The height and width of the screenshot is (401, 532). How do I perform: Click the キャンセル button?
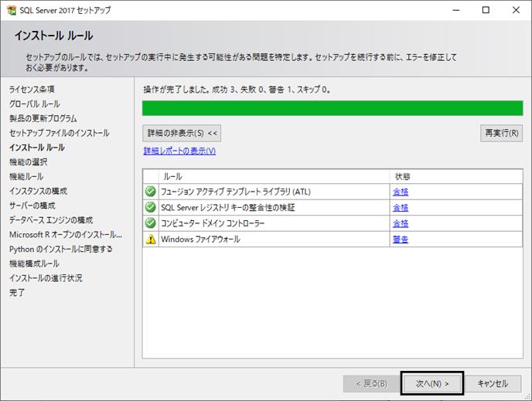click(x=493, y=383)
